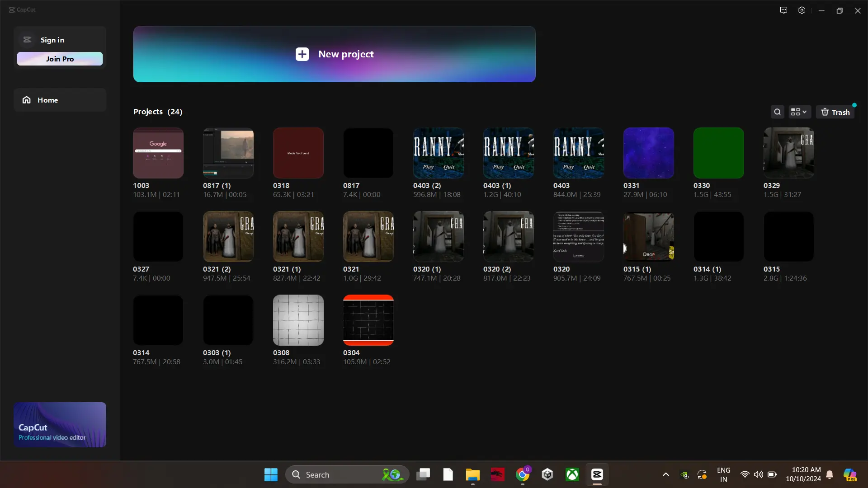
Task: Click the battery tray icon
Action: [x=772, y=474]
